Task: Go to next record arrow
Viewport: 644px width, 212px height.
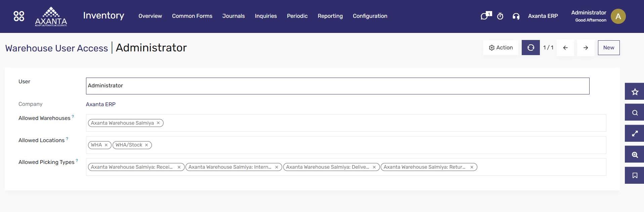Action: coord(586,48)
